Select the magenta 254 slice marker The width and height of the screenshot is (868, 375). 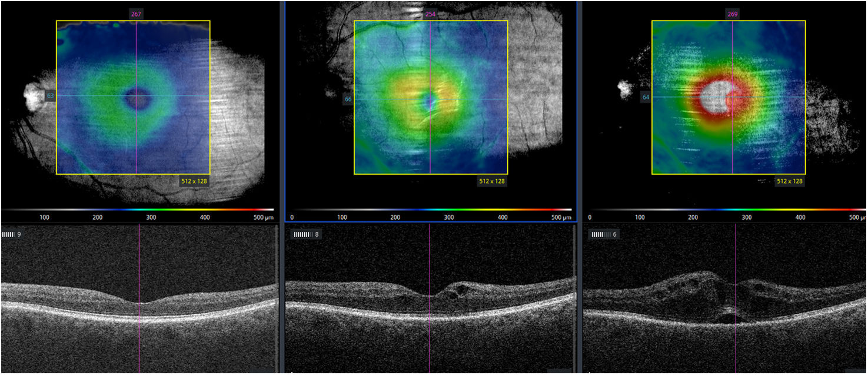430,14
